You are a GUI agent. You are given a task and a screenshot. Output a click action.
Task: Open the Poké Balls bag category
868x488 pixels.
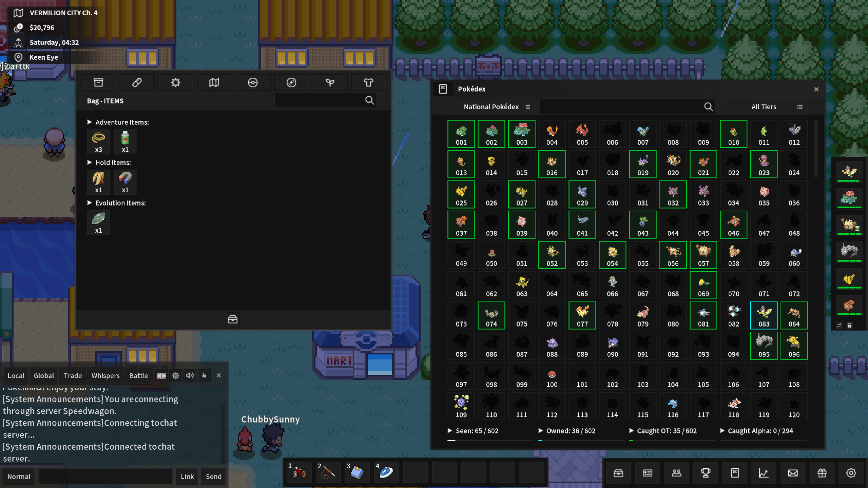point(253,82)
